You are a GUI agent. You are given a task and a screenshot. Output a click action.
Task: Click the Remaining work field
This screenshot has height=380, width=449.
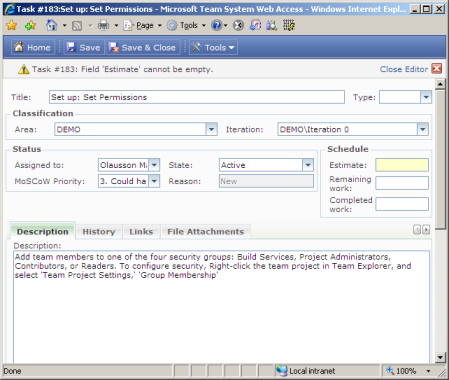click(x=402, y=183)
